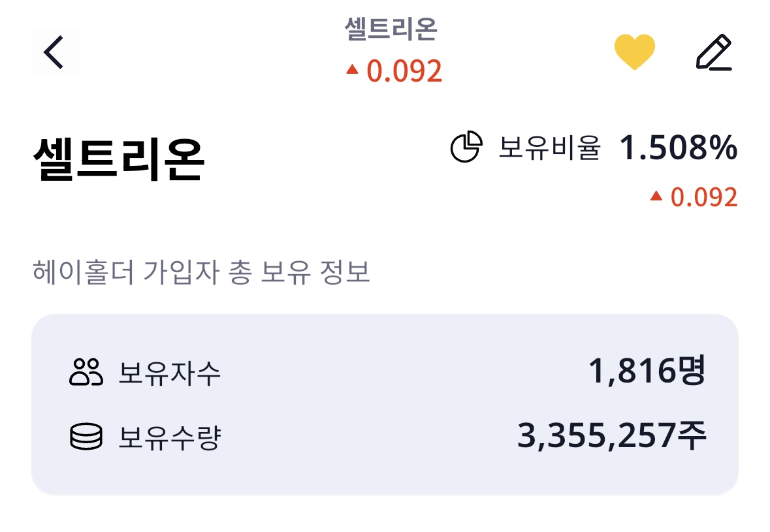Click the pie chart icon beside 보유비율
770x532 pixels.
coord(466,148)
